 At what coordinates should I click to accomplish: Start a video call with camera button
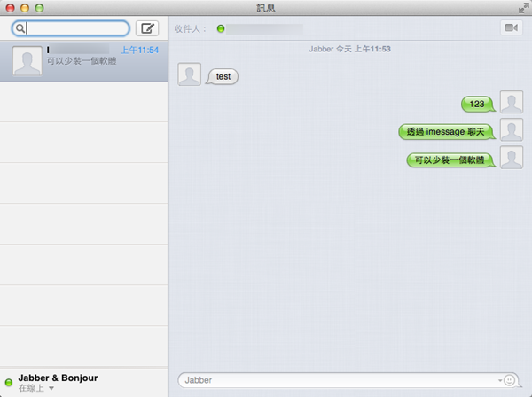[511, 28]
